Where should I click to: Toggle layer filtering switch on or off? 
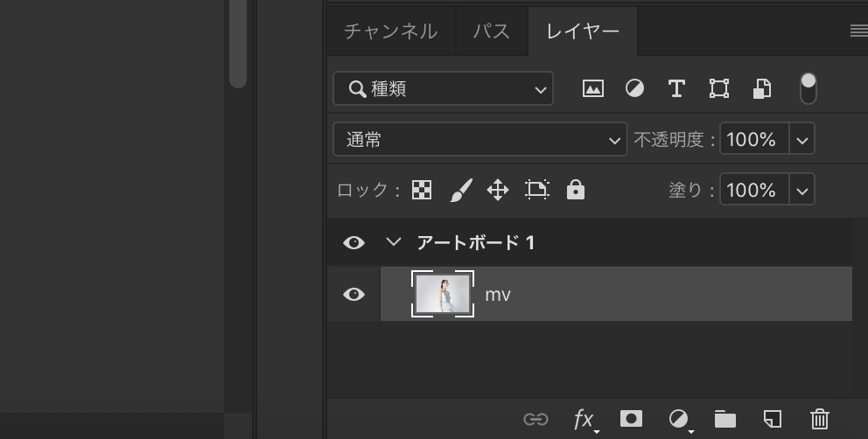pos(808,87)
